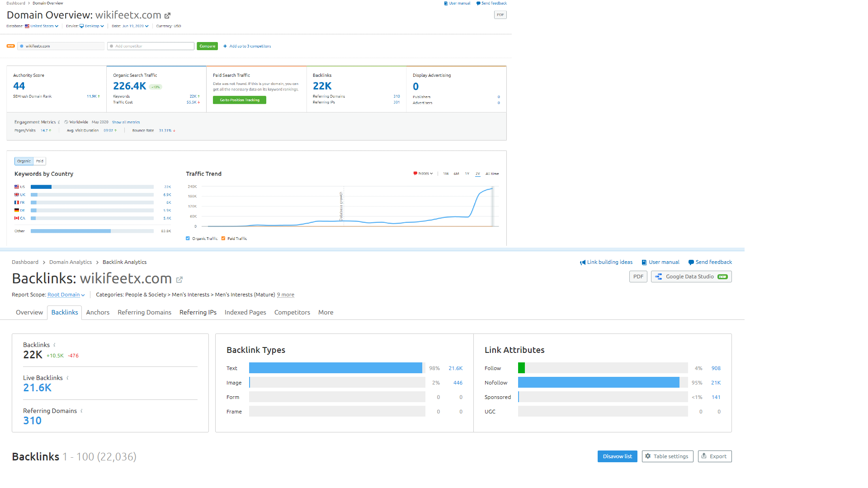Image resolution: width=868 pixels, height=488 pixels.
Task: Click Go to Position Tracking button
Action: (x=240, y=100)
